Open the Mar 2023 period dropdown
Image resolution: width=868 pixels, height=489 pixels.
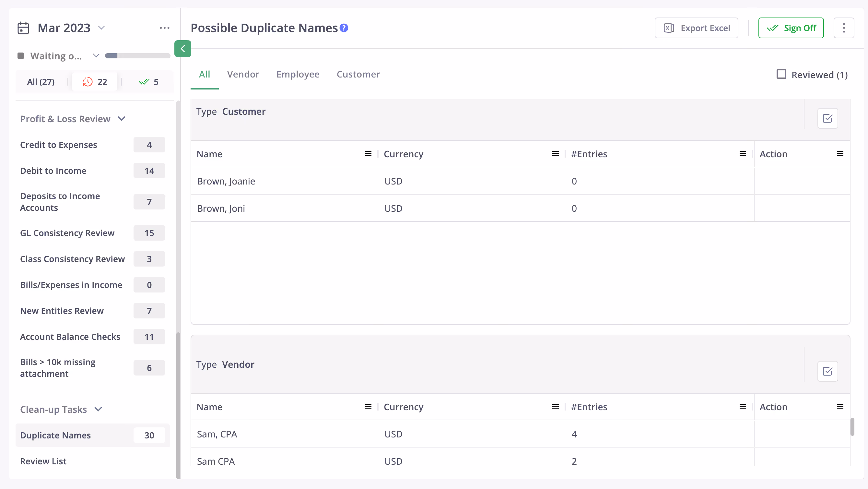coord(101,28)
